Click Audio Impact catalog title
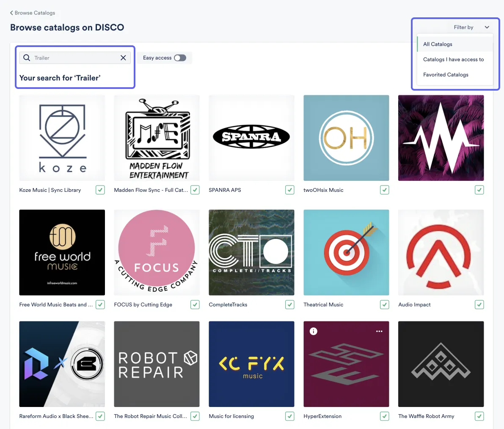Viewport: 504px width, 429px height. [414, 304]
